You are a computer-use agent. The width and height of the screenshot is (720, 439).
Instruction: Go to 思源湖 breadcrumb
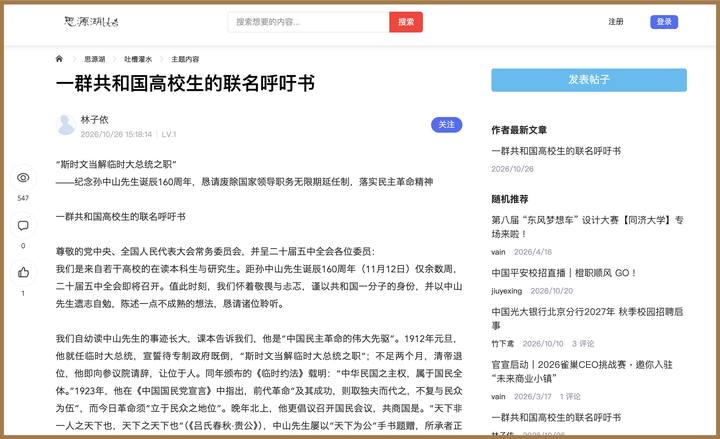point(95,59)
